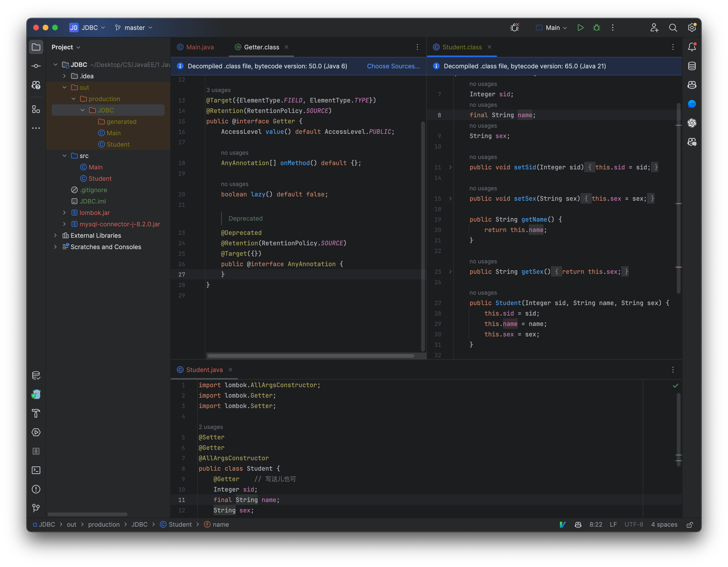This screenshot has width=728, height=567.
Task: Collapse the src folder
Action: tap(64, 156)
